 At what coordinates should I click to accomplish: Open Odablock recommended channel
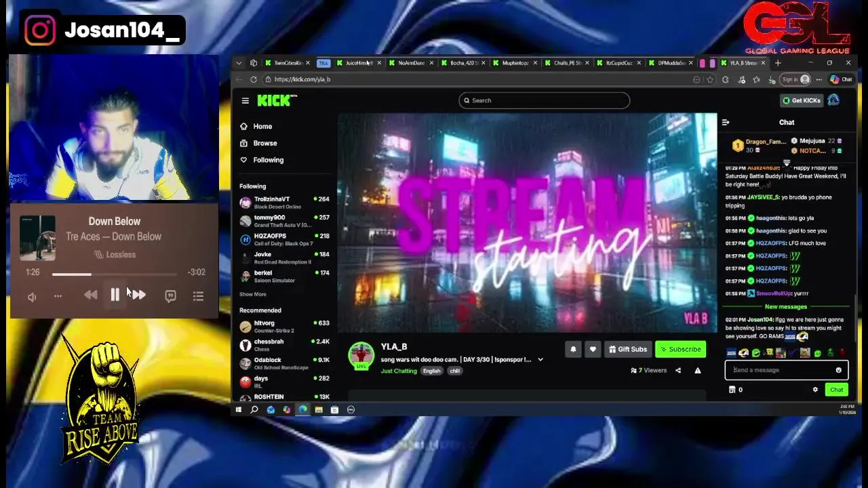(284, 363)
